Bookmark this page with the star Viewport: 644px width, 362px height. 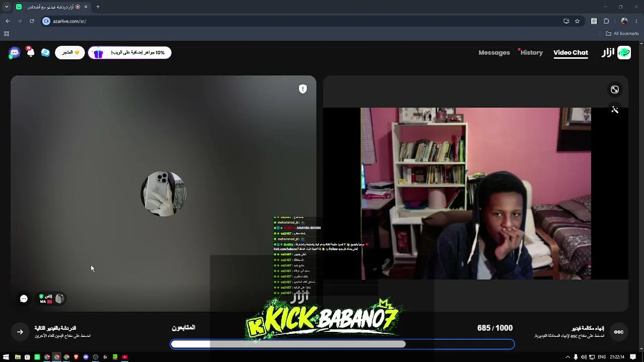point(577,21)
